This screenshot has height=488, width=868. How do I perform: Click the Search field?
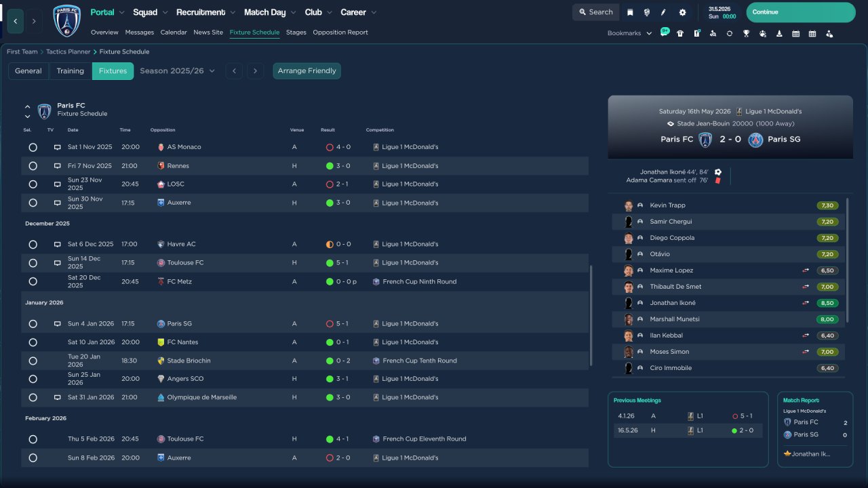[x=596, y=12]
